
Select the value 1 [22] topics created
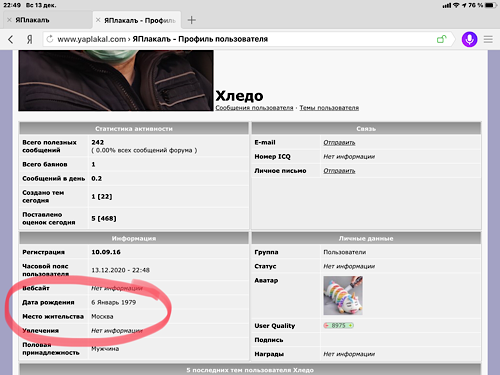pyautogui.click(x=102, y=197)
